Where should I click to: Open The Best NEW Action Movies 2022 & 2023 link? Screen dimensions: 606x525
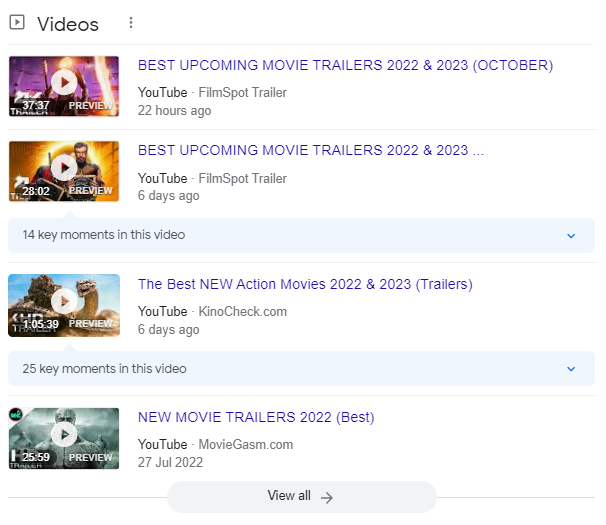(305, 284)
